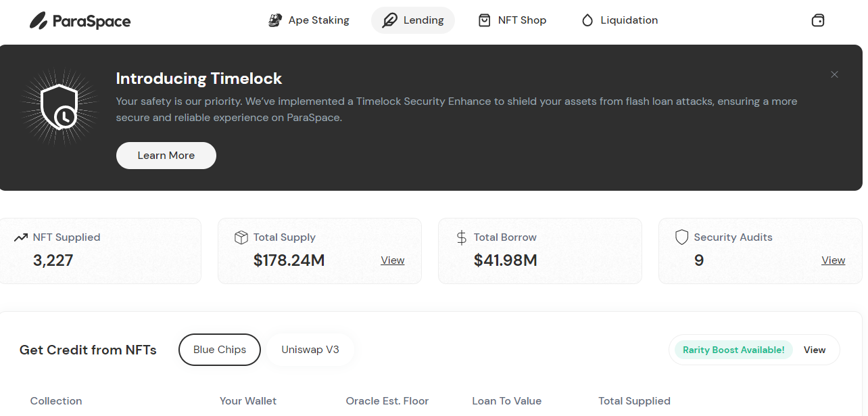View Security Audits list
Image resolution: width=868 pixels, height=416 pixels.
click(x=833, y=260)
